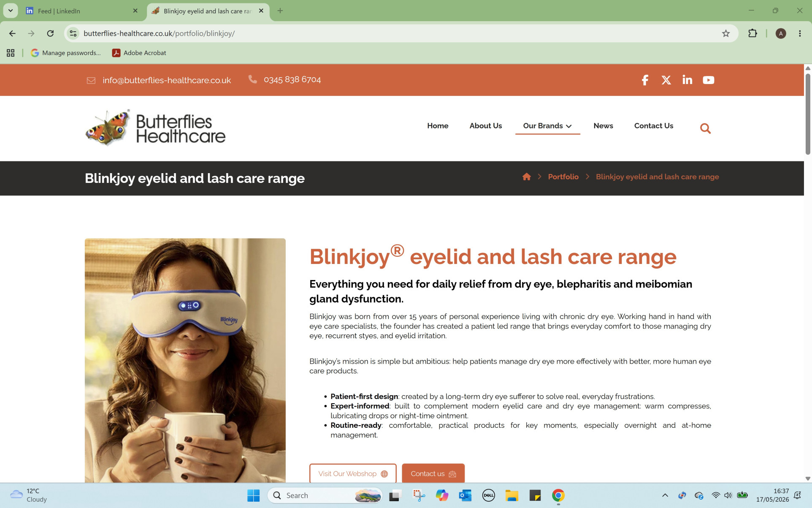This screenshot has height=508, width=812.
Task: Open Sticky Notes from the taskbar
Action: point(535,495)
